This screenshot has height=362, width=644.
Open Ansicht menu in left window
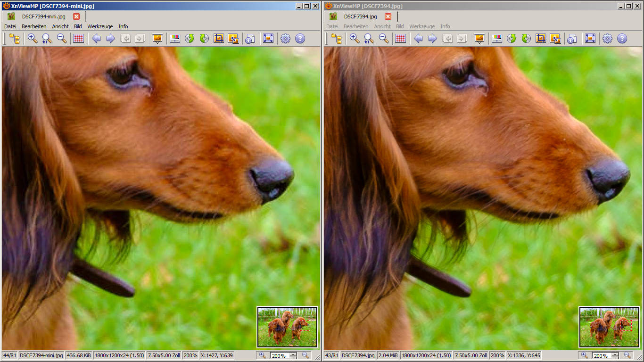tap(60, 26)
